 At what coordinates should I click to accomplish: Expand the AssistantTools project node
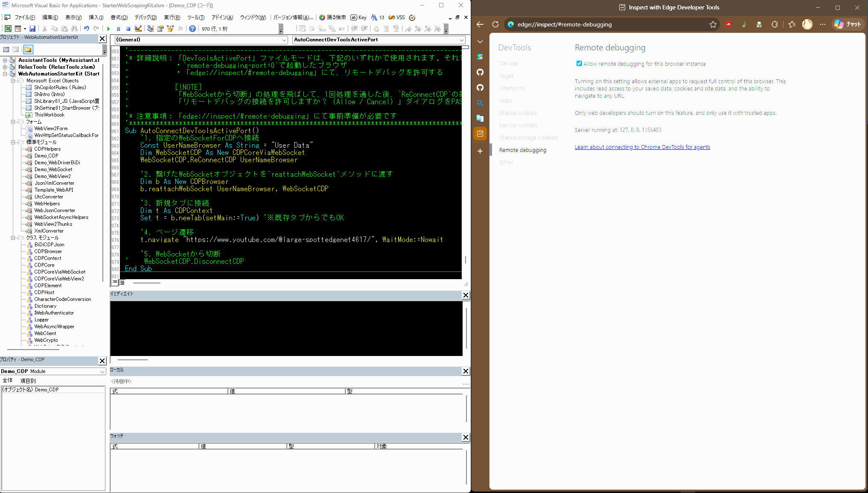(5, 60)
